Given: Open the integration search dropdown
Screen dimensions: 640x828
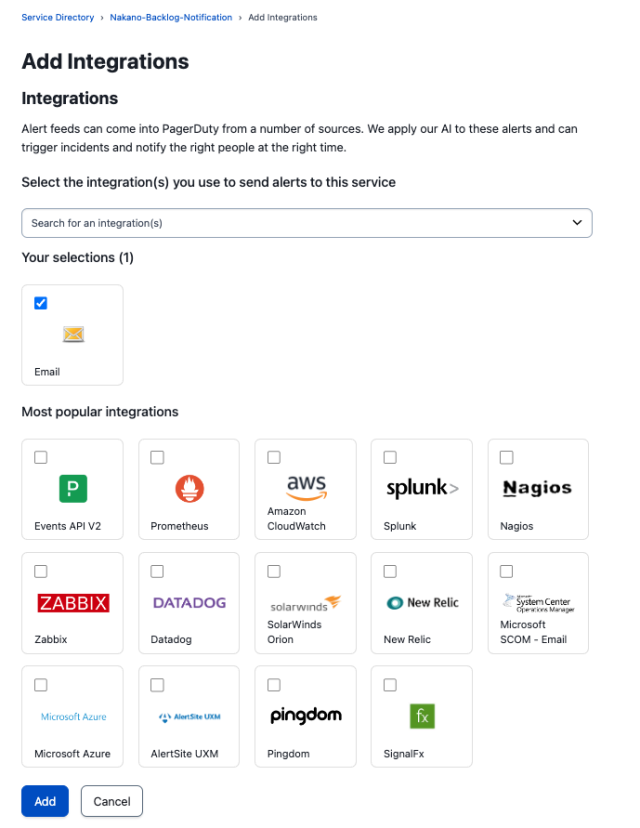Looking at the screenshot, I should click(x=578, y=223).
